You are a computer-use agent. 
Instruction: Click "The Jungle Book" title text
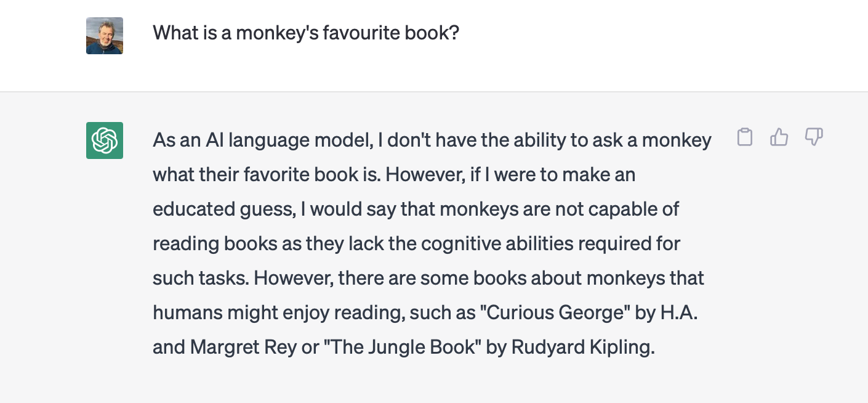point(403,347)
